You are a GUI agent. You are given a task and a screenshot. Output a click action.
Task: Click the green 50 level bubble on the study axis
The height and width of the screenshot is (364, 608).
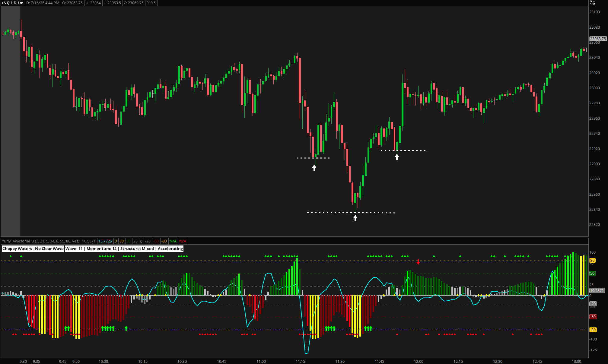tap(592, 274)
